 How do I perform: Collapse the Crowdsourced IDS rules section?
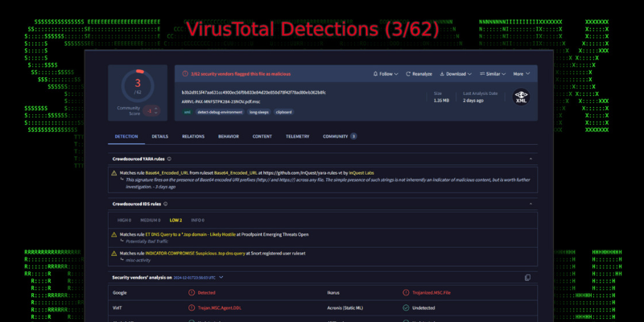click(x=530, y=204)
